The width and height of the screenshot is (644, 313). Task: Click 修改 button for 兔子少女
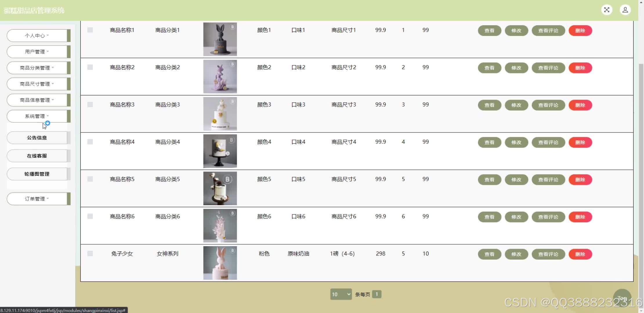516,254
